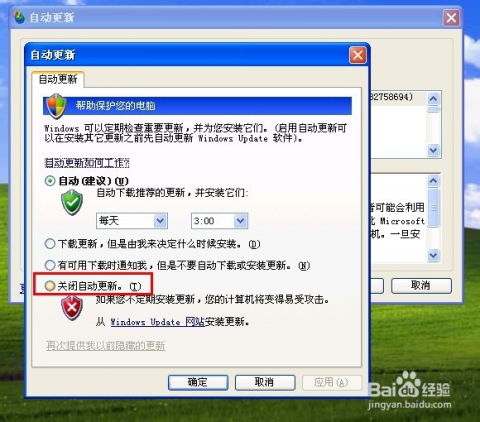Click the green checkmark shield icon

click(x=72, y=202)
